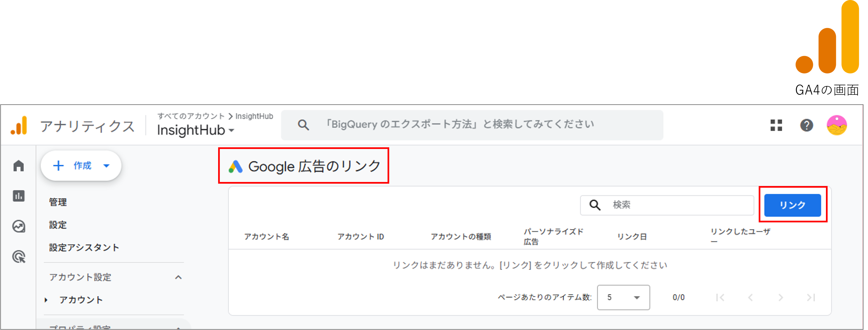
Task: Collapse the アカウント設定 section chevron
Action: pos(178,277)
